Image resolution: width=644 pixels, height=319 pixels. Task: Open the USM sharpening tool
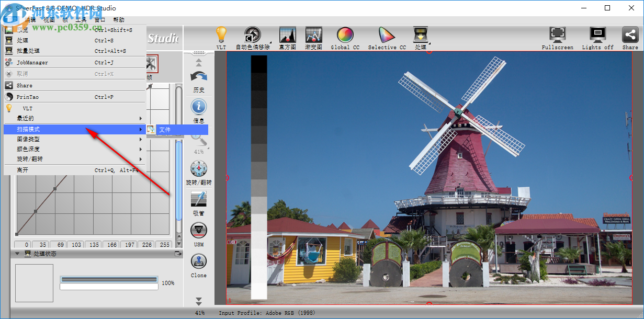tap(199, 231)
